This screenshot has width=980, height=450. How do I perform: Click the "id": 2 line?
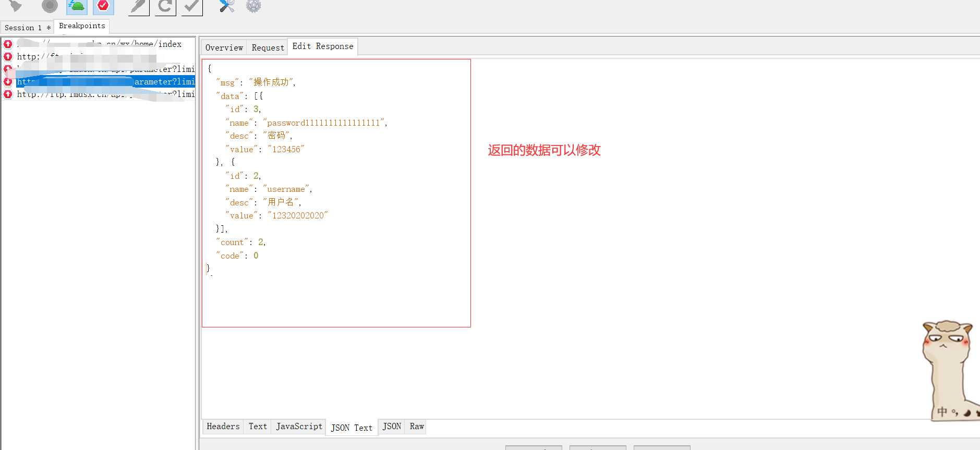243,176
